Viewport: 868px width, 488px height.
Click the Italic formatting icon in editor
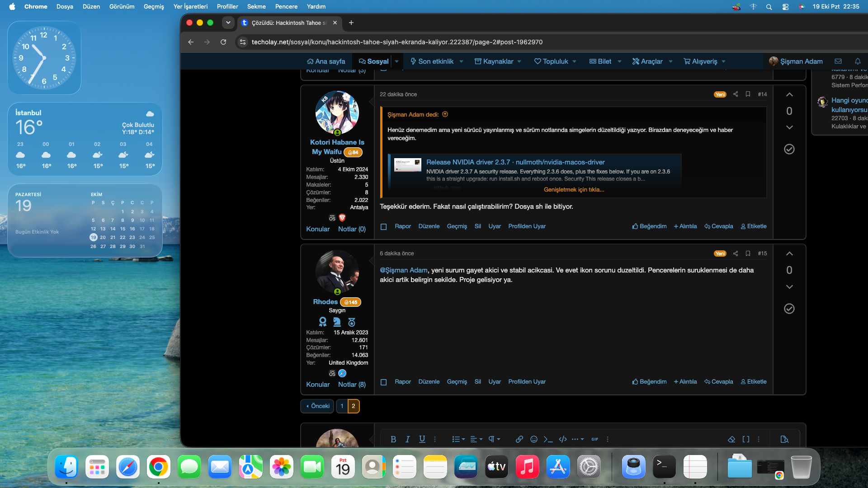(x=408, y=439)
